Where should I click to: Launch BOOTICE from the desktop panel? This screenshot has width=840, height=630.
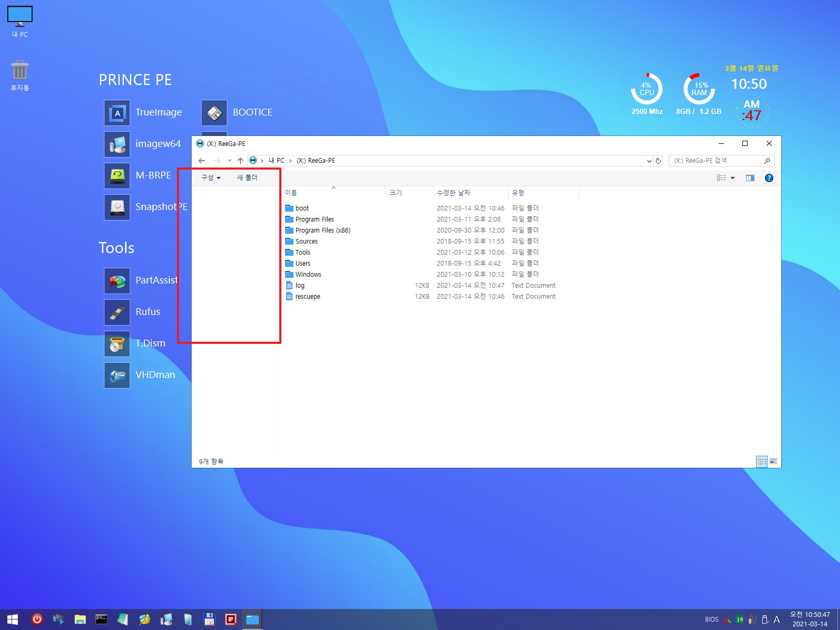(x=214, y=113)
